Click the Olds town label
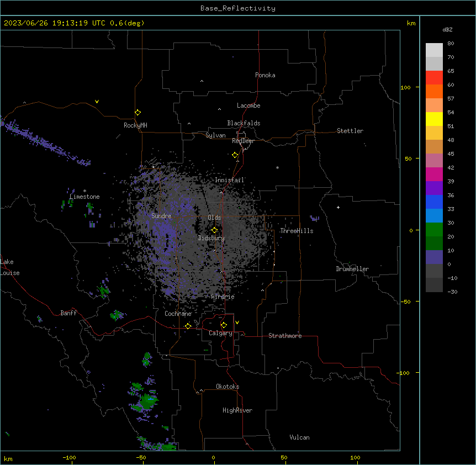This screenshot has width=476, height=465. pyautogui.click(x=214, y=218)
